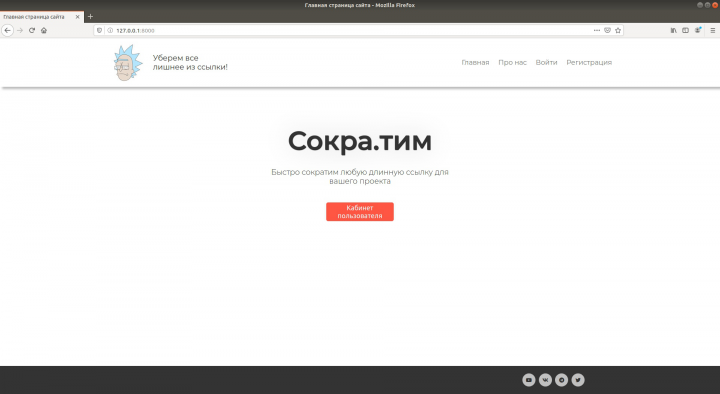Close the 'Главная страница сайта' tab
Viewport: 720px width, 394px height.
pos(77,17)
